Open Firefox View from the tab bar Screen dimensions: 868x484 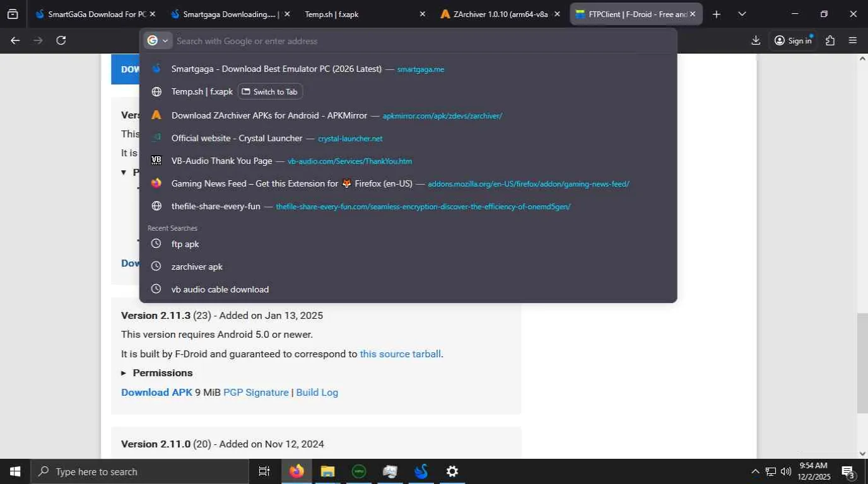click(x=13, y=14)
